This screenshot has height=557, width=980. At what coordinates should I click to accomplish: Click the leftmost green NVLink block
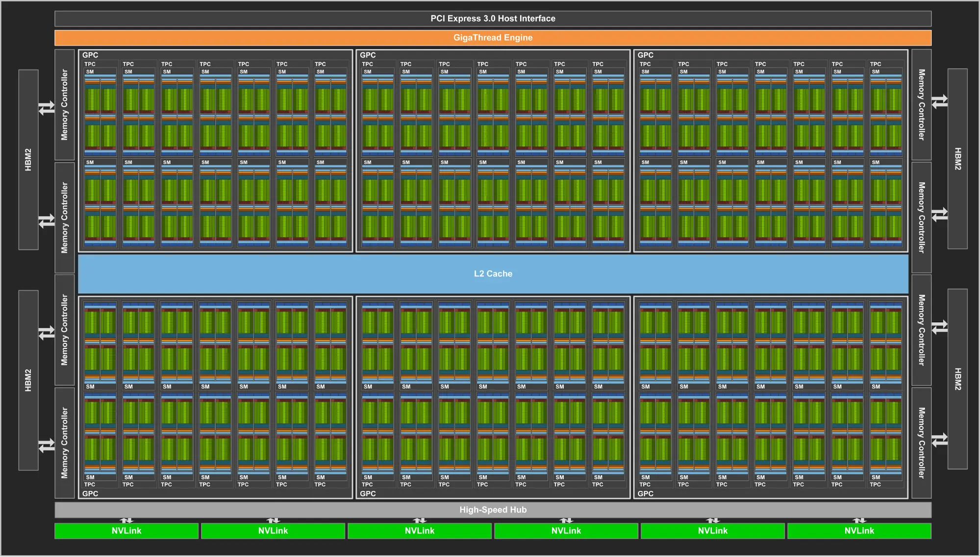pos(126,531)
